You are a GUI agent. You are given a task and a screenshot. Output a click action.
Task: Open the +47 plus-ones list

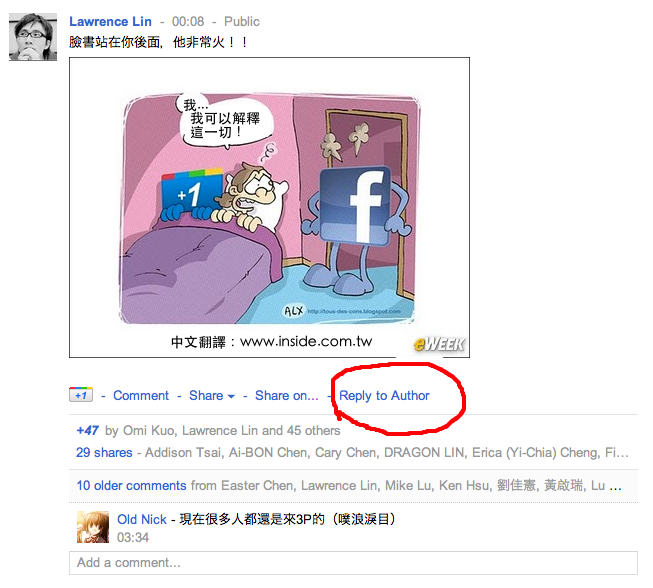[87, 430]
